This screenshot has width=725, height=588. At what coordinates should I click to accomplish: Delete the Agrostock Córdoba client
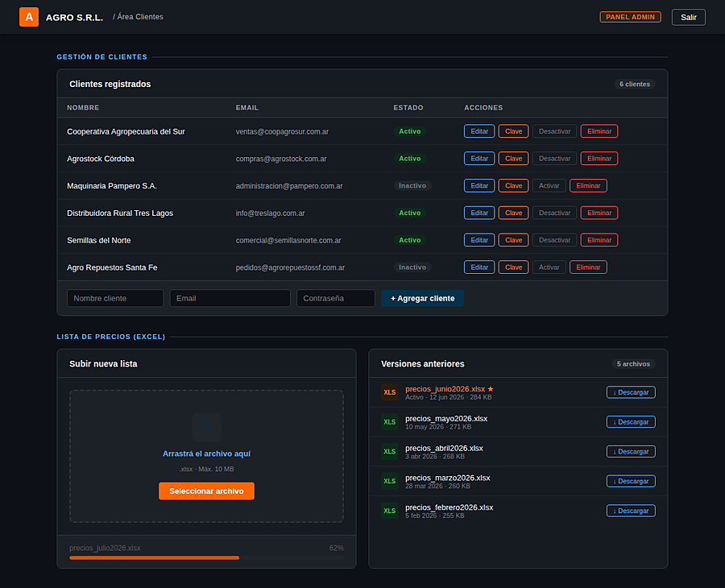pyautogui.click(x=599, y=159)
